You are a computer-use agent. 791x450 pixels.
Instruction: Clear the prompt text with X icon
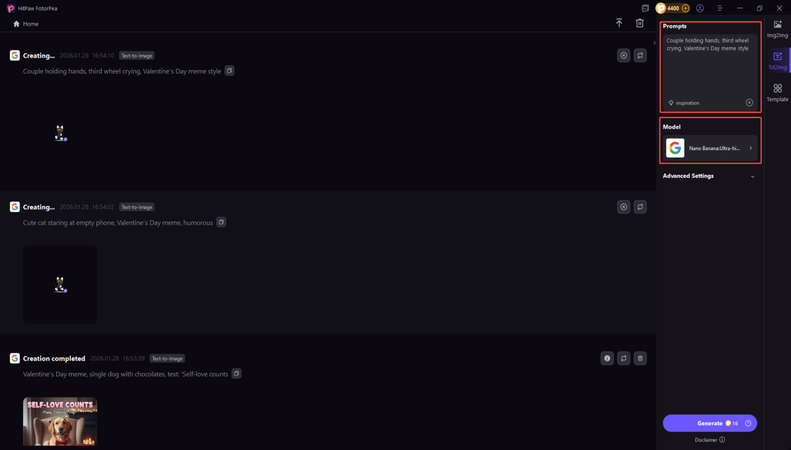pos(749,103)
